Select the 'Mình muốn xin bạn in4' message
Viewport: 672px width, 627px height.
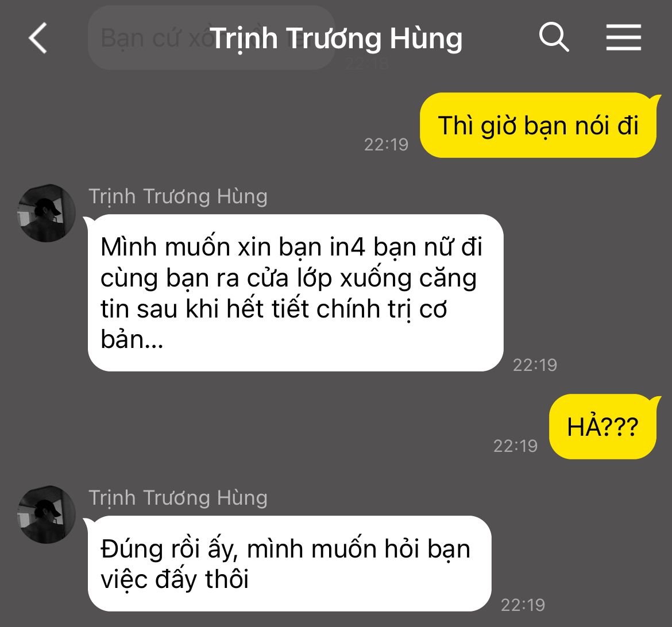click(295, 293)
